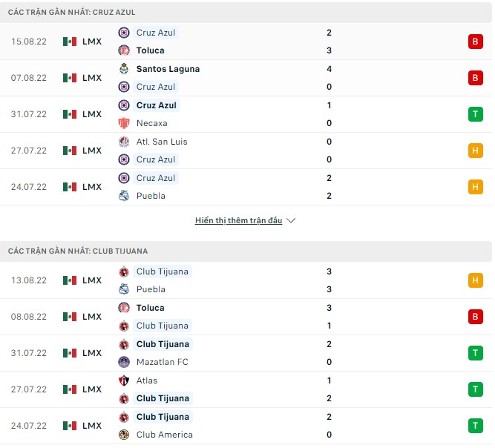The height and width of the screenshot is (448, 495).
Task: Click the Atl. San Luis crest icon
Action: [x=124, y=142]
